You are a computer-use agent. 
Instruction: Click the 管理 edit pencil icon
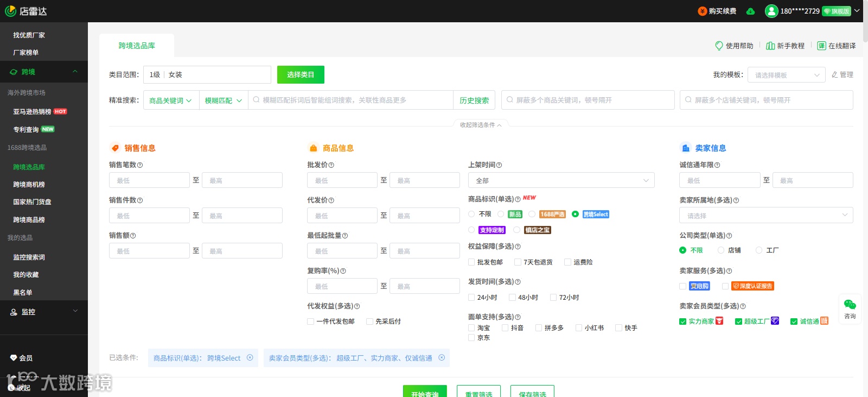(x=835, y=74)
